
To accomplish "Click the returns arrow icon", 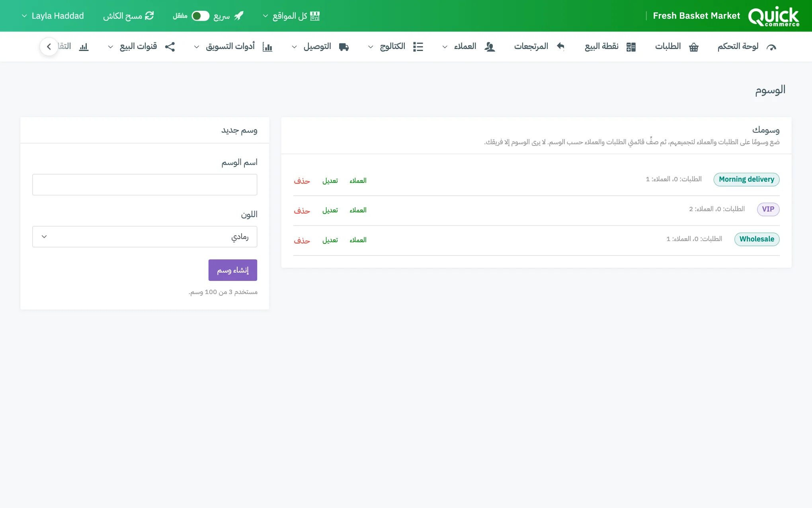I will (560, 47).
